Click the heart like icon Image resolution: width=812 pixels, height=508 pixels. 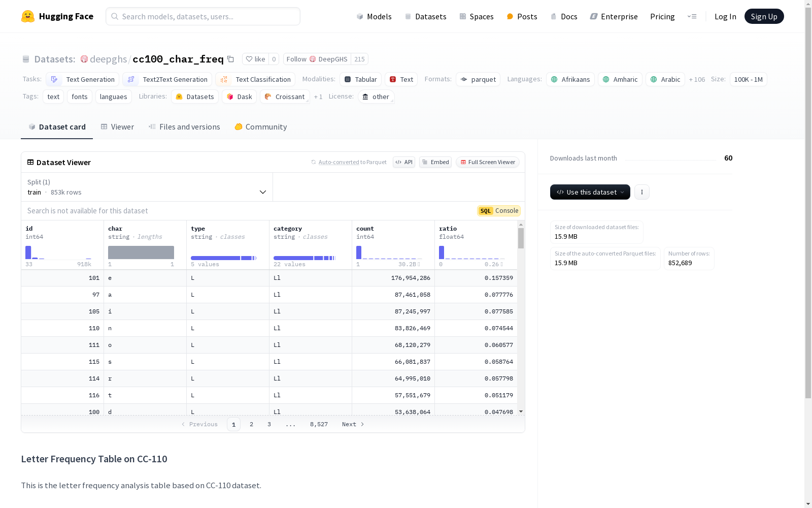[249, 59]
